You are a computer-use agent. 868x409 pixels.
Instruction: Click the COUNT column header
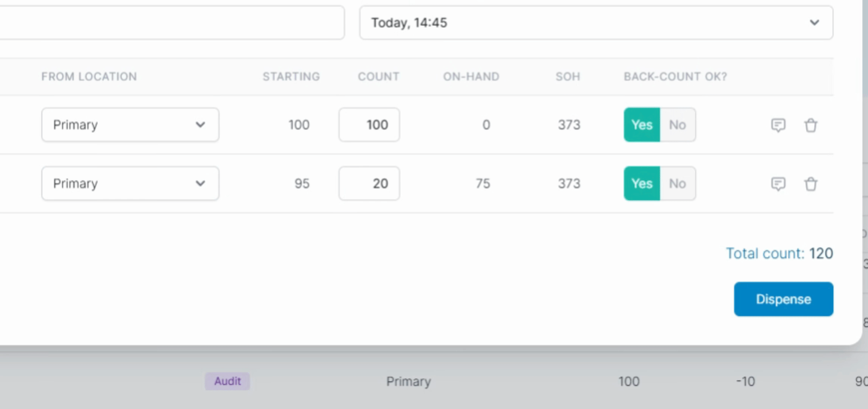tap(378, 76)
